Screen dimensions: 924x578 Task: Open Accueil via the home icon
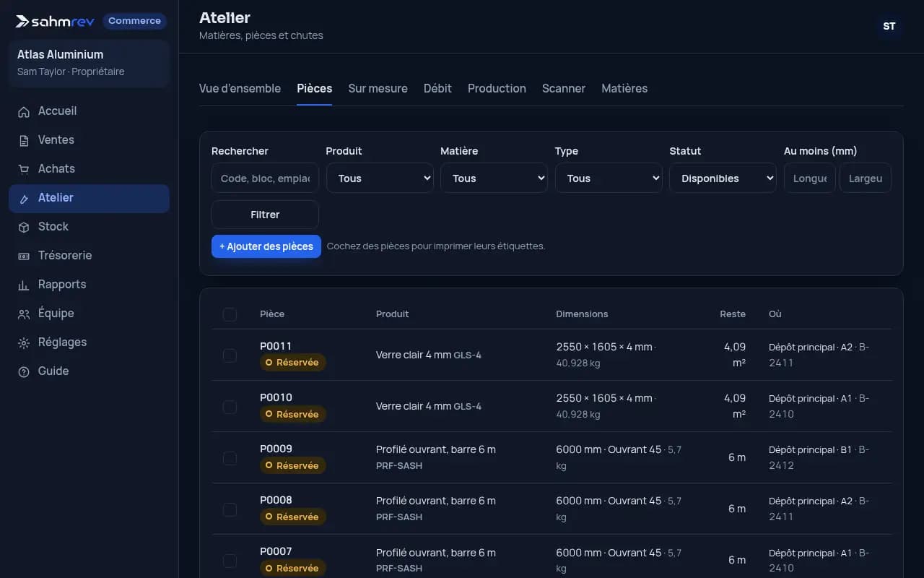[24, 111]
